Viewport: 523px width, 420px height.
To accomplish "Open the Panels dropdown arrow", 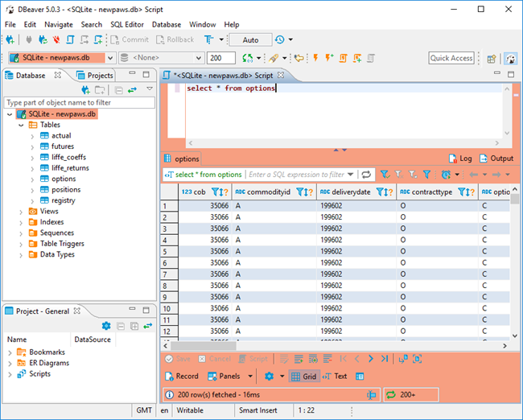I will 250,377.
